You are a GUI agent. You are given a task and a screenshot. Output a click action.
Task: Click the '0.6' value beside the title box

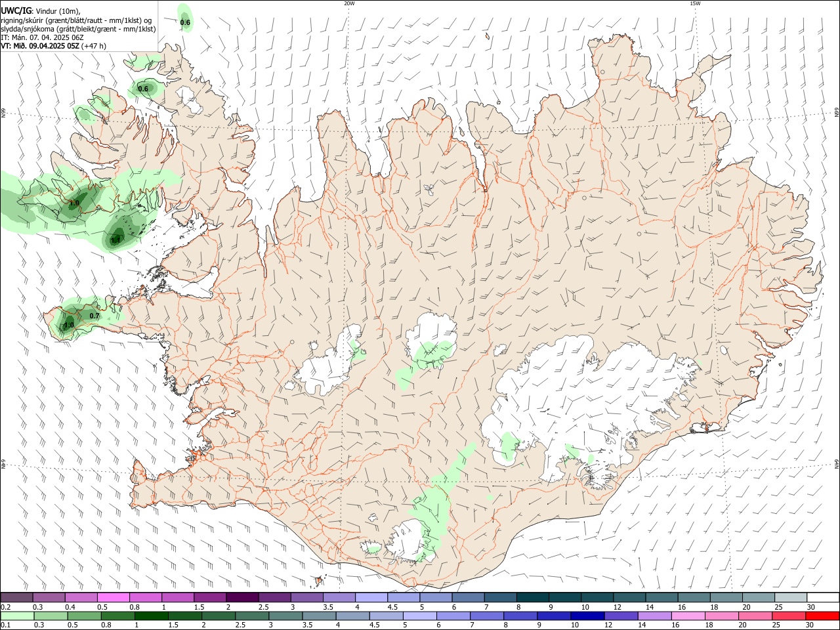[185, 22]
